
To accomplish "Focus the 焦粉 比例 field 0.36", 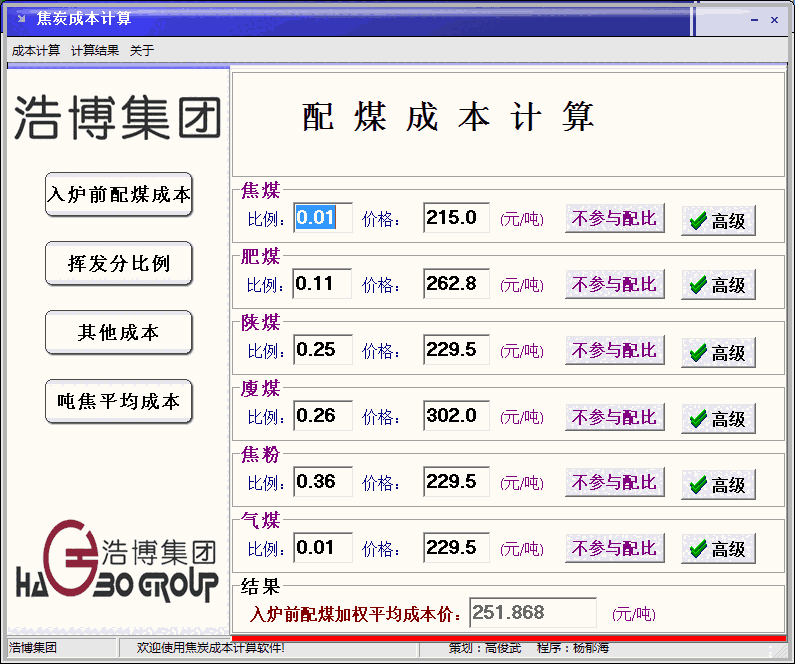I will click(323, 482).
